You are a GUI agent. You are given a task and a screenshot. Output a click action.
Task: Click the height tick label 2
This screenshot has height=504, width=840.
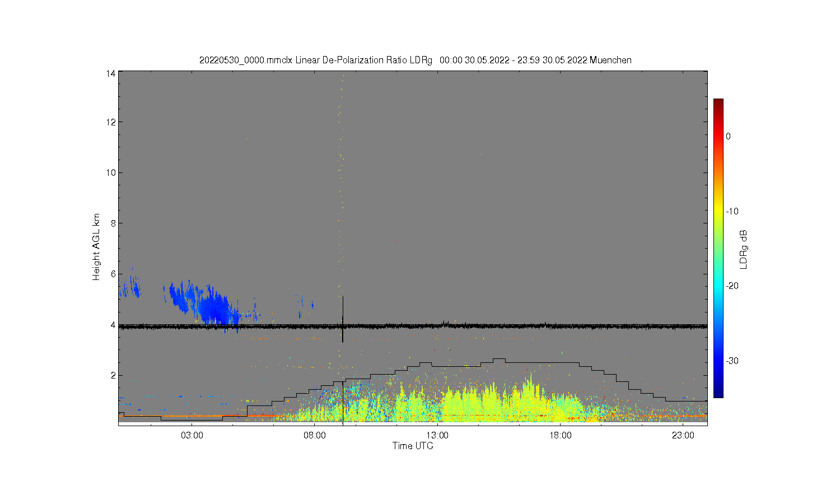[113, 375]
